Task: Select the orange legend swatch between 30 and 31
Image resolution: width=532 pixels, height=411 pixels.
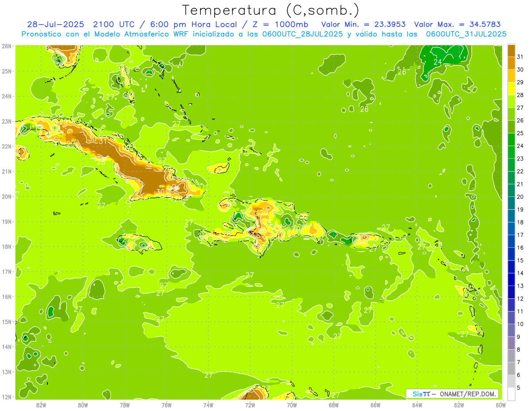Action: 511,63
